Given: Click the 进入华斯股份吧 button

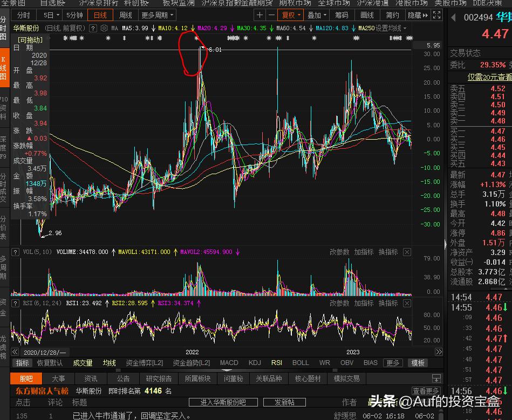Looking at the screenshot, I should [x=223, y=402].
